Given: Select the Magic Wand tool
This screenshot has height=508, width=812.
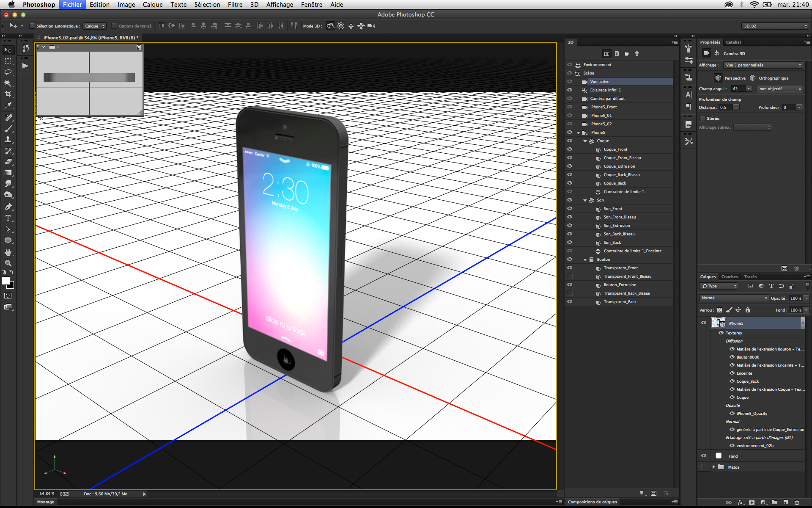Looking at the screenshot, I should 8,83.
